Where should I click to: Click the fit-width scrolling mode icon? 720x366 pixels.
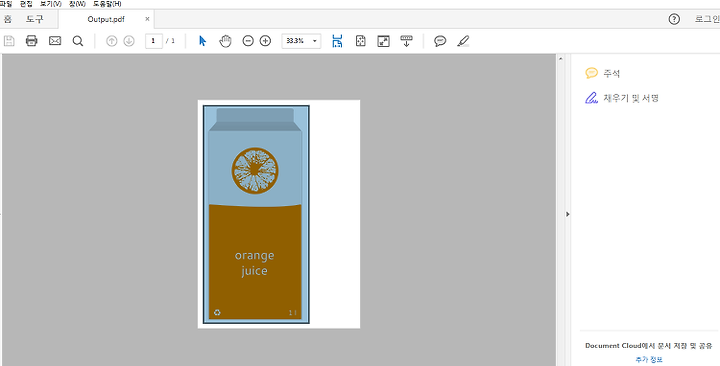click(338, 41)
